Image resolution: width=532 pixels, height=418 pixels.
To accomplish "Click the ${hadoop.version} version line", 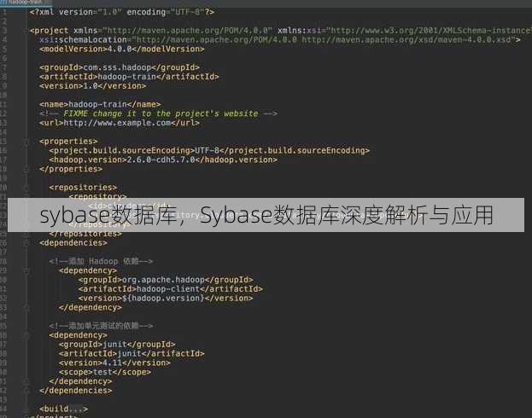I will 166,298.
